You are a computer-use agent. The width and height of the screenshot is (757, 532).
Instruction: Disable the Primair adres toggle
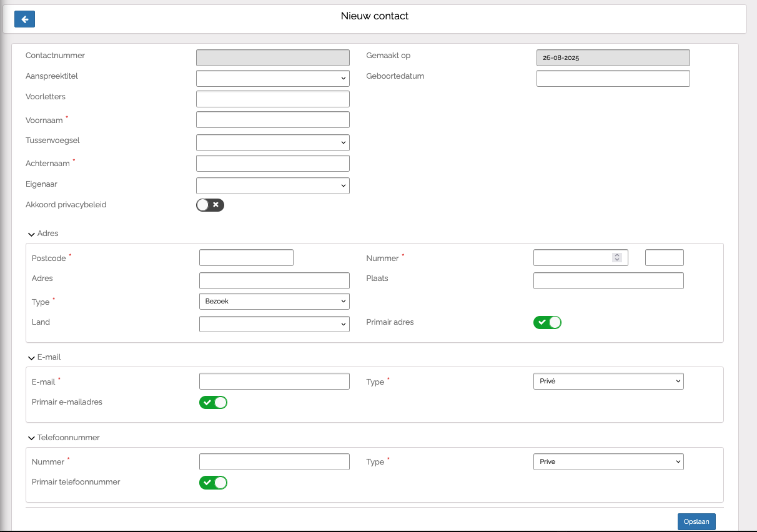pos(547,322)
